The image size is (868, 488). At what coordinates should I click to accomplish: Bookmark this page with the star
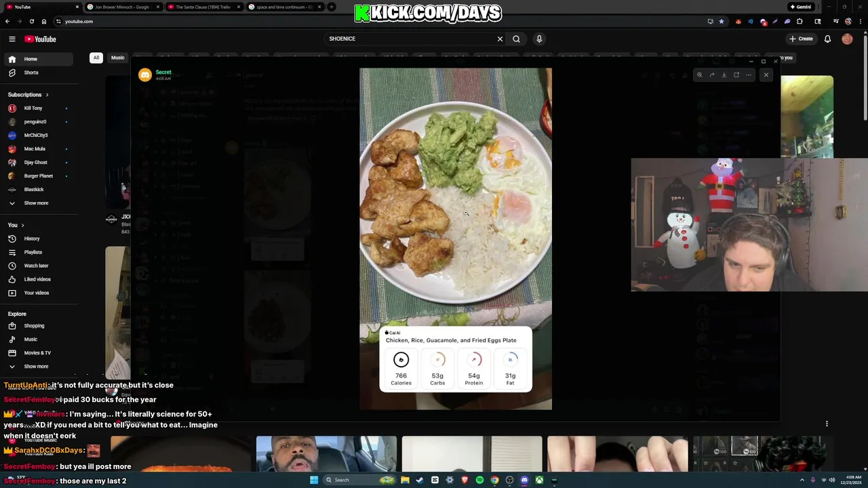click(x=722, y=21)
